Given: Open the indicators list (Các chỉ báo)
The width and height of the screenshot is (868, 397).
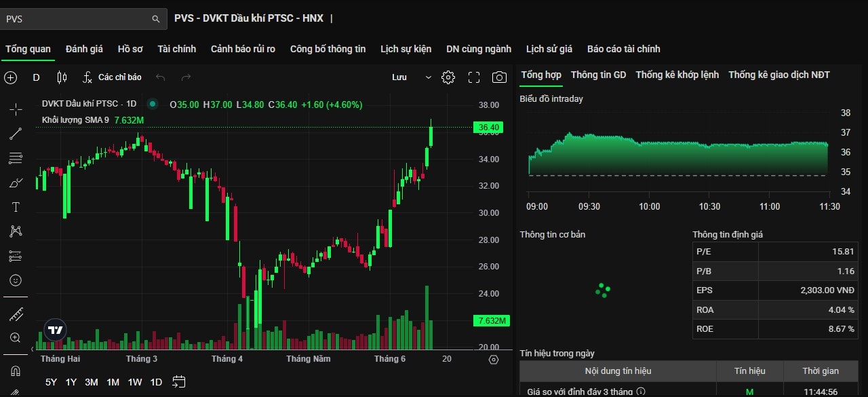Looking at the screenshot, I should (x=112, y=77).
